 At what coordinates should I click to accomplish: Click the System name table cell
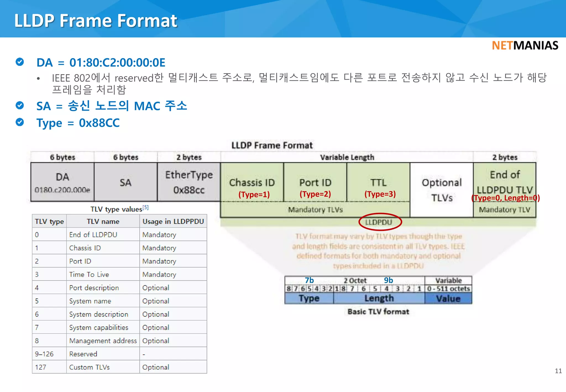(103, 301)
